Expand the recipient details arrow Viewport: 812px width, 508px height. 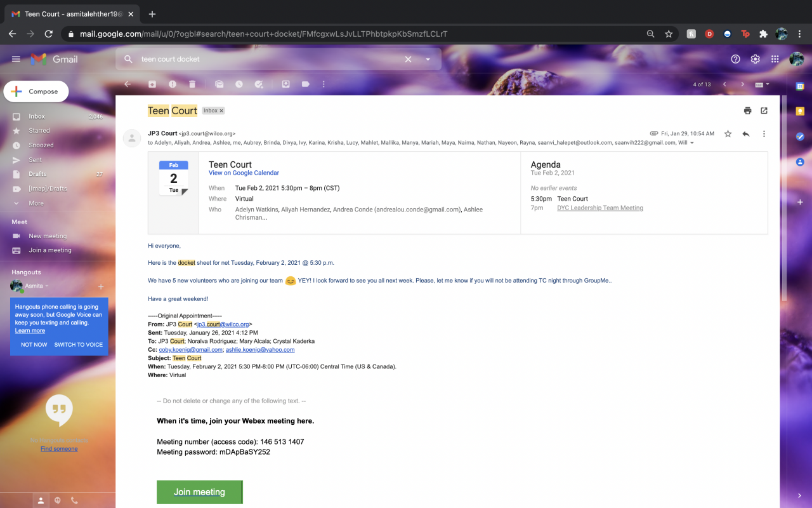point(692,144)
